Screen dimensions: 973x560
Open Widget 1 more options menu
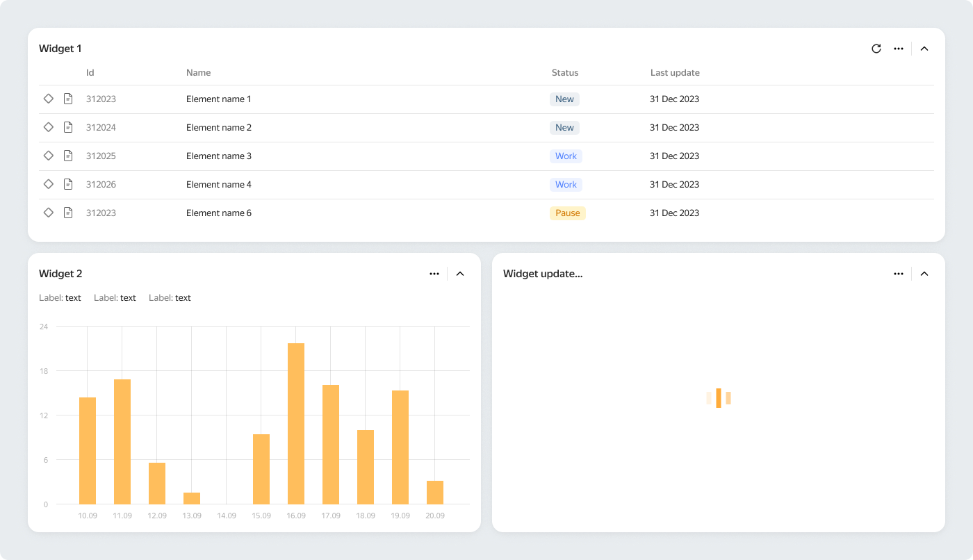pyautogui.click(x=899, y=49)
